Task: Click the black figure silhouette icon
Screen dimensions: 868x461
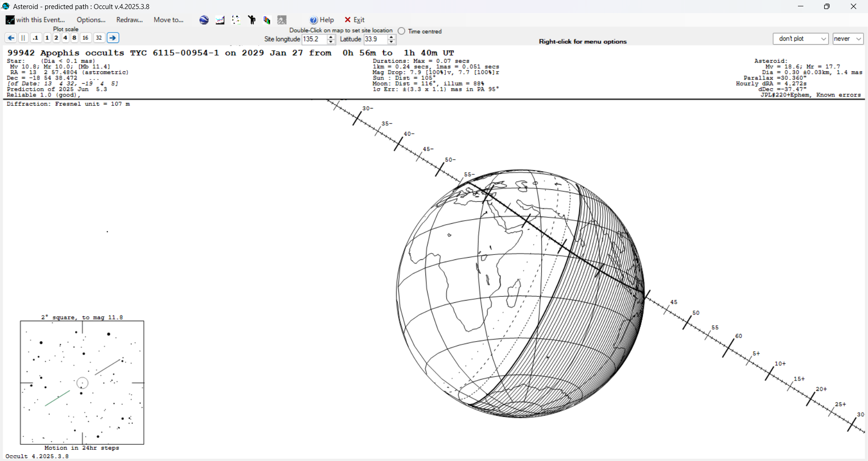Action: (252, 20)
